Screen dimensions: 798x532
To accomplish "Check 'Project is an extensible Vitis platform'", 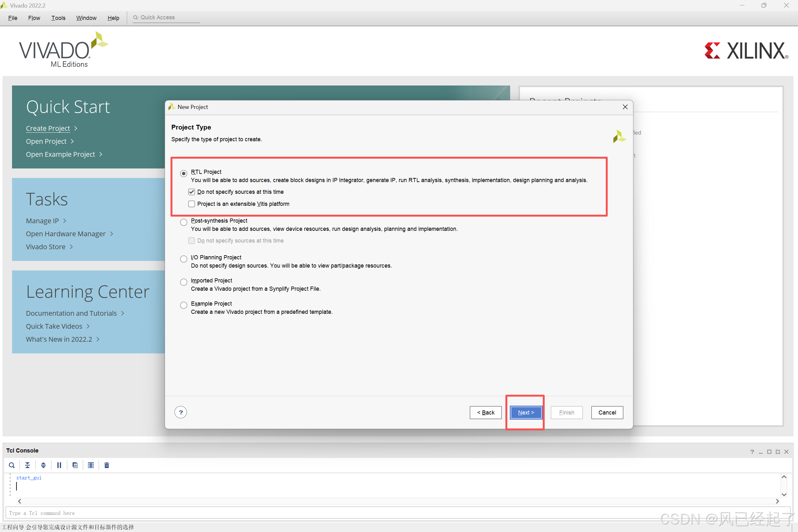I will pyautogui.click(x=192, y=204).
